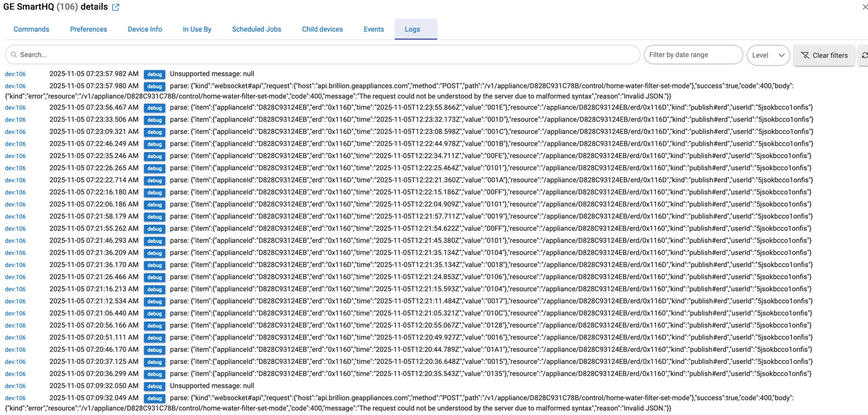
Task: Click dev:106 link on 07:20:36.299 entry
Action: tap(15, 374)
